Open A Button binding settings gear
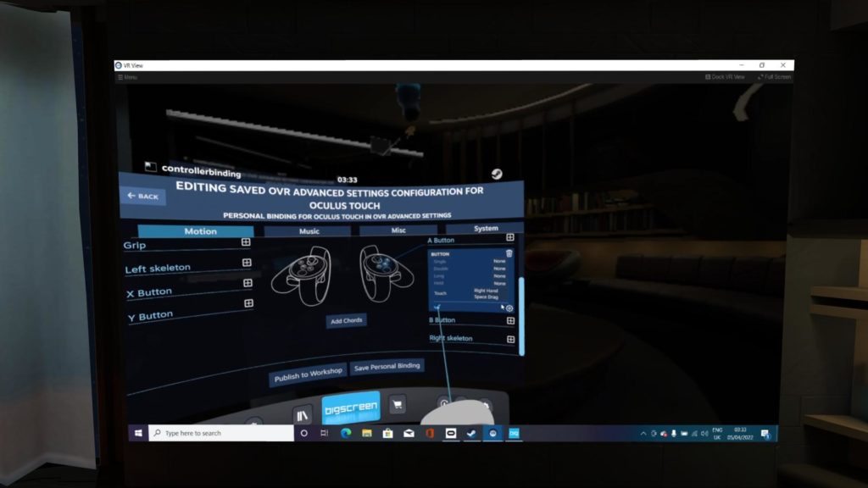This screenshot has width=868, height=488. point(509,308)
